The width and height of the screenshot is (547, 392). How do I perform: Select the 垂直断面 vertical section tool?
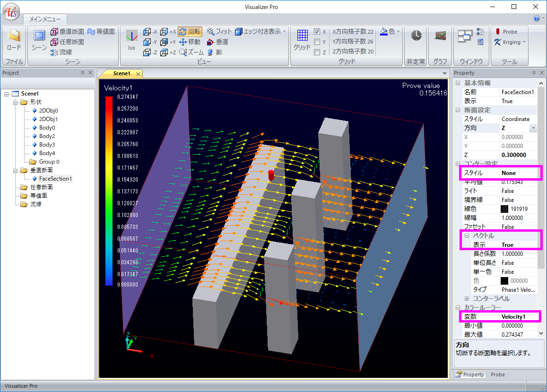pyautogui.click(x=67, y=32)
